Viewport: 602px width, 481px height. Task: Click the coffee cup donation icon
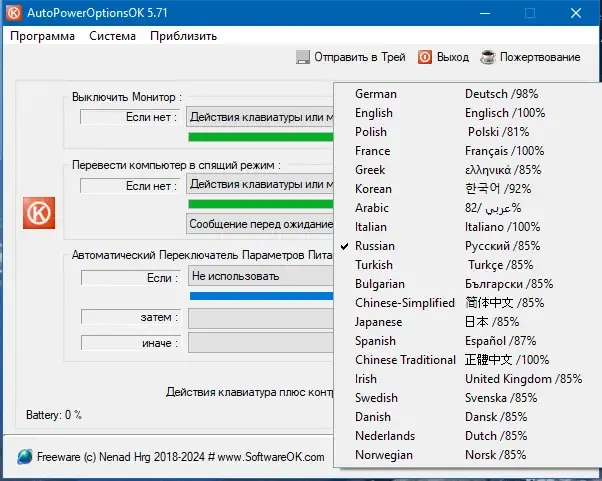click(488, 57)
